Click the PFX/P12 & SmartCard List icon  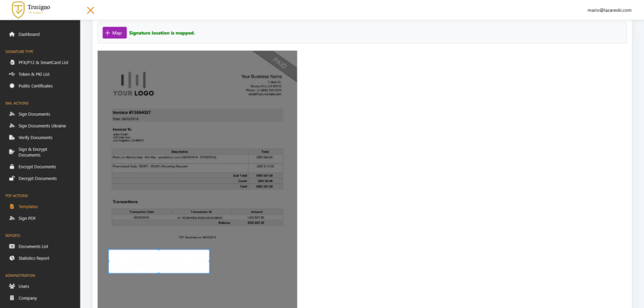point(12,62)
